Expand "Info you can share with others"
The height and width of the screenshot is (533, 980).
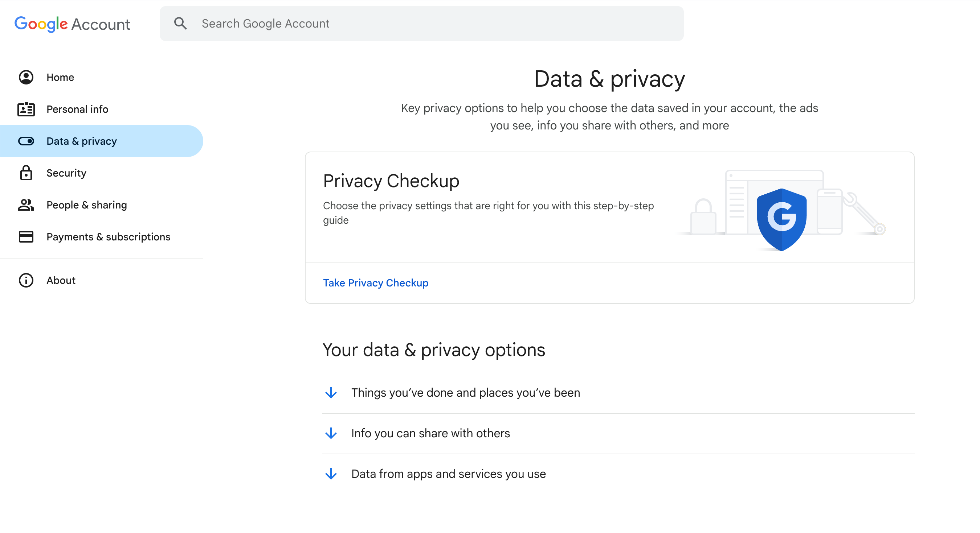430,433
